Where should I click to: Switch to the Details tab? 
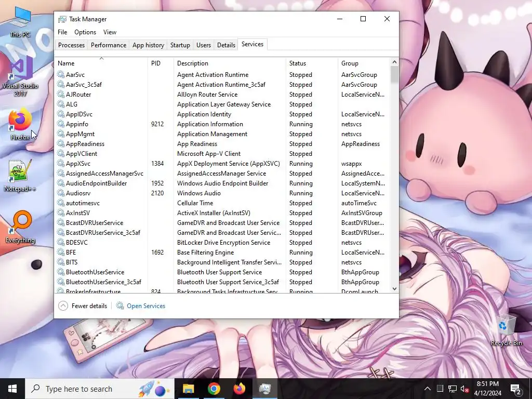227,45
